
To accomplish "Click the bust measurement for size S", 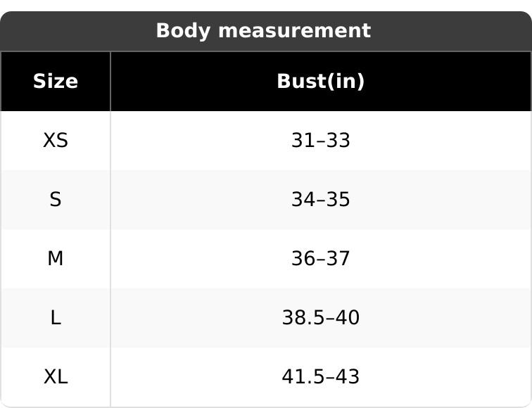I will click(320, 200).
